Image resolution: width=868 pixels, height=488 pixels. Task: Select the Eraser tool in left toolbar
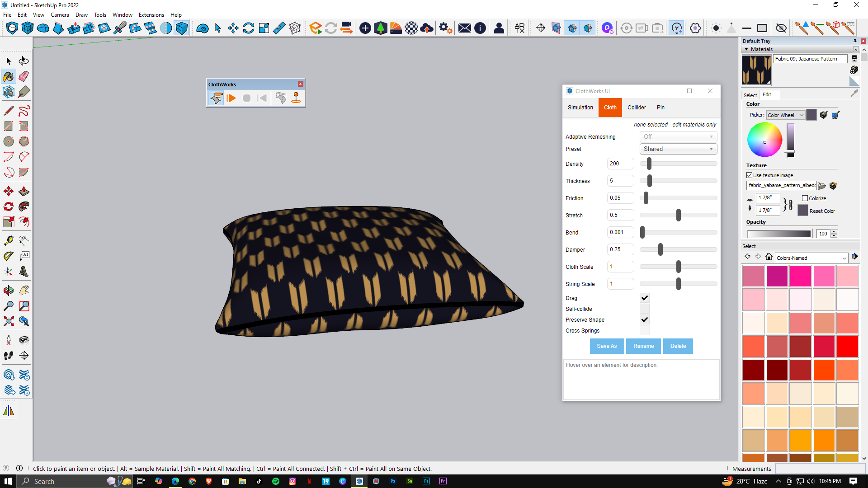pyautogui.click(x=24, y=76)
